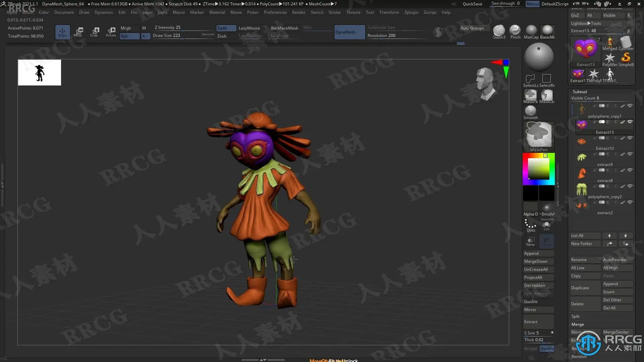
Task: Pick the Pinch brush icon
Action: (x=515, y=32)
